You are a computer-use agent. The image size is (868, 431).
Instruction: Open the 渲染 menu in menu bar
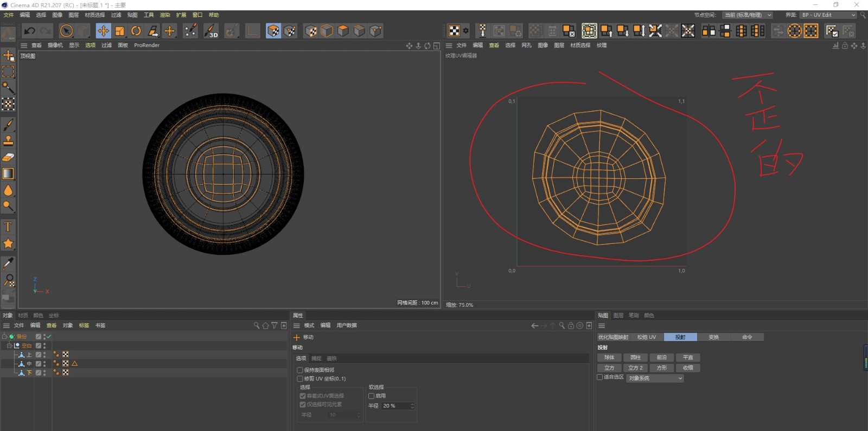165,15
